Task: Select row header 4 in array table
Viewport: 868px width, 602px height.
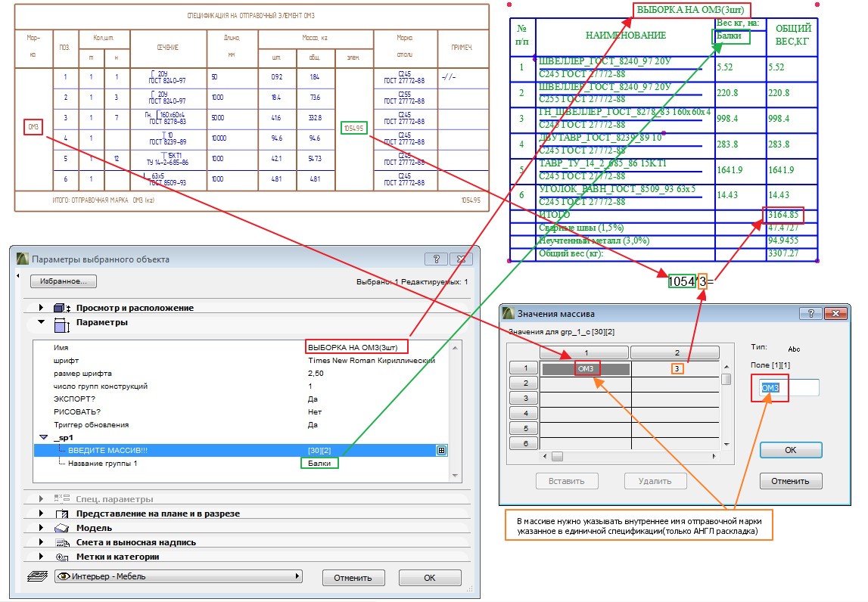Action: tap(523, 414)
